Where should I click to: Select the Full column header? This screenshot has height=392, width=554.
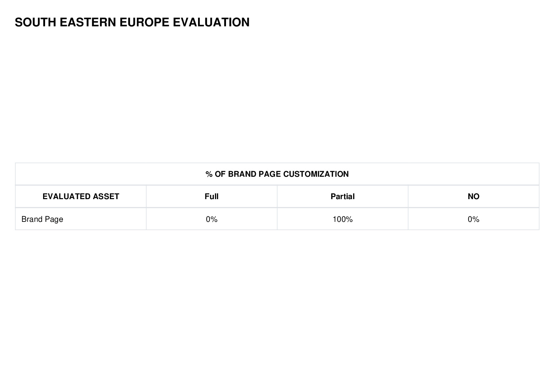(x=212, y=196)
